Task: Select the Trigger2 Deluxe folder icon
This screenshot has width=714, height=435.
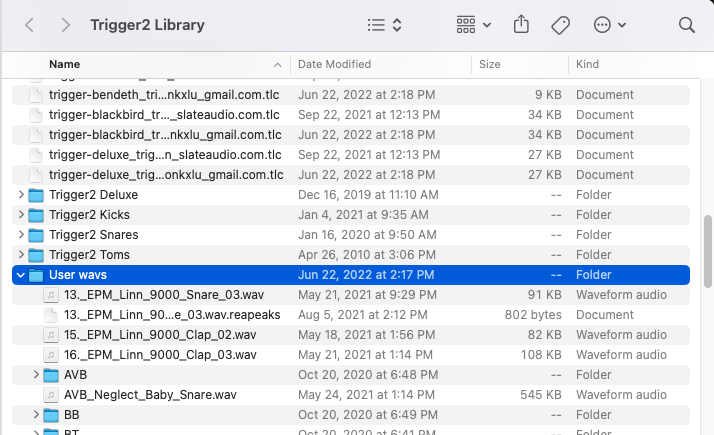Action: click(x=36, y=195)
